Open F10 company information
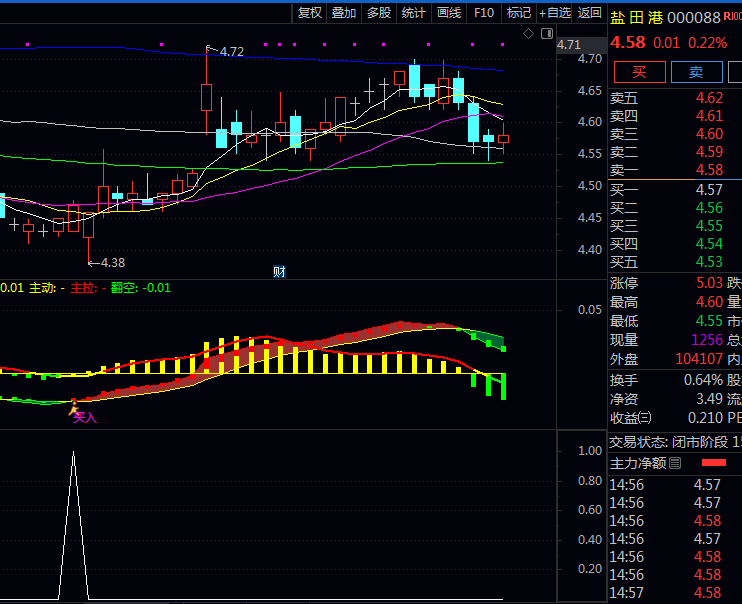Image resolution: width=742 pixels, height=604 pixels. coord(484,13)
